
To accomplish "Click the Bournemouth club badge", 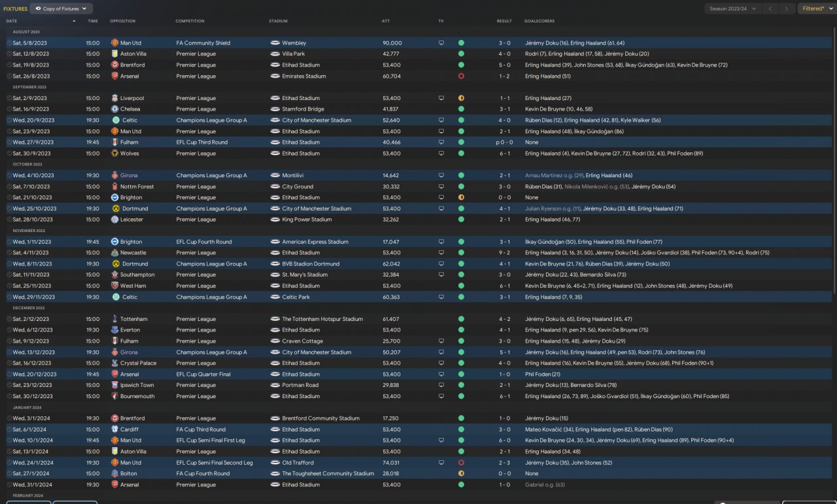I will point(114,397).
